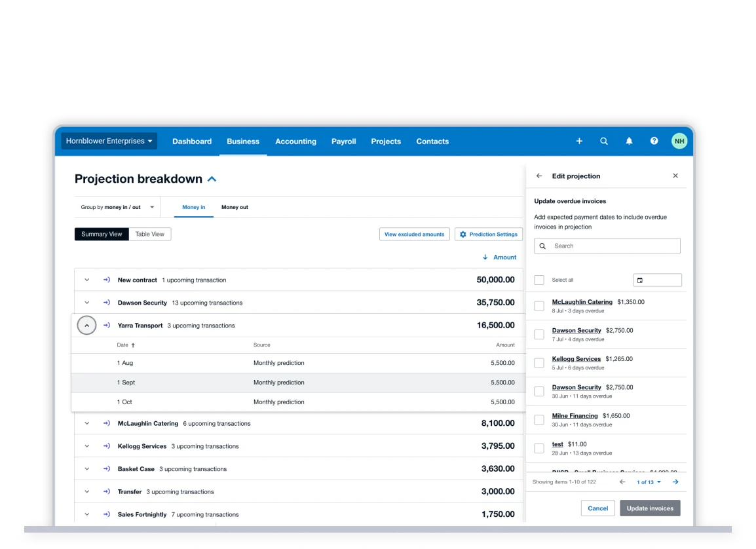Click the Update invoices button
The height and width of the screenshot is (549, 756).
pyautogui.click(x=650, y=508)
